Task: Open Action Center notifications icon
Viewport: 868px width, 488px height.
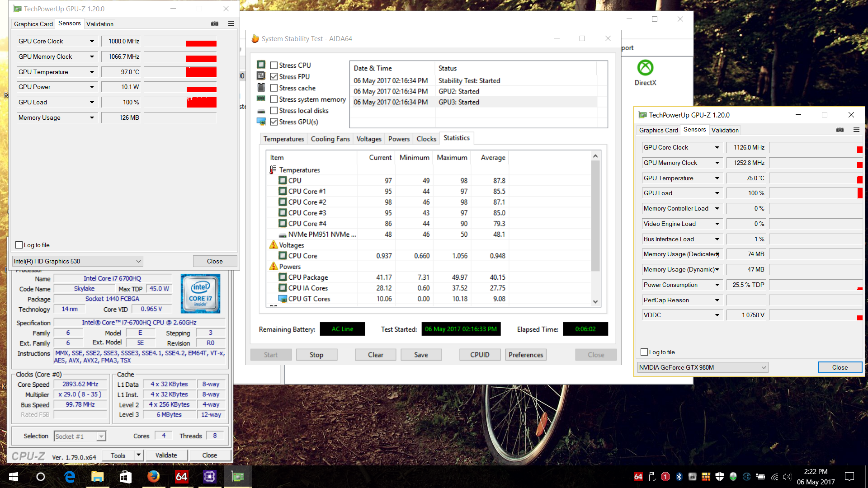Action: point(849,477)
